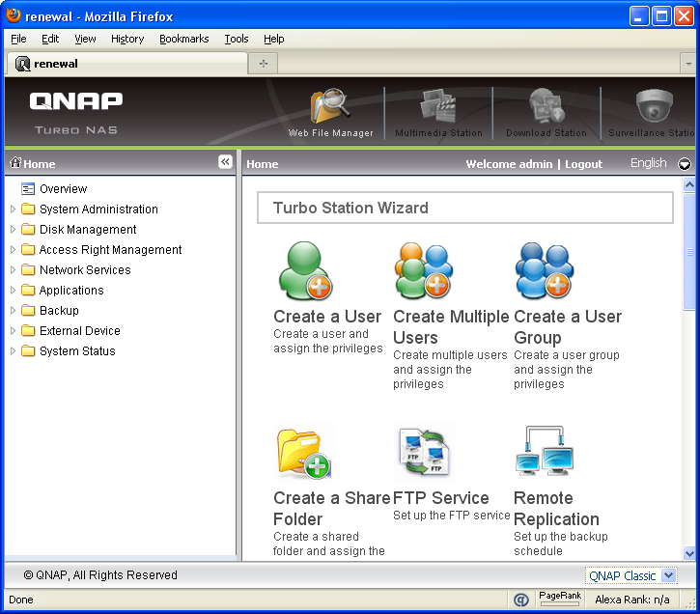
Task: Click the PageRank indicator in status bar
Action: (560, 599)
